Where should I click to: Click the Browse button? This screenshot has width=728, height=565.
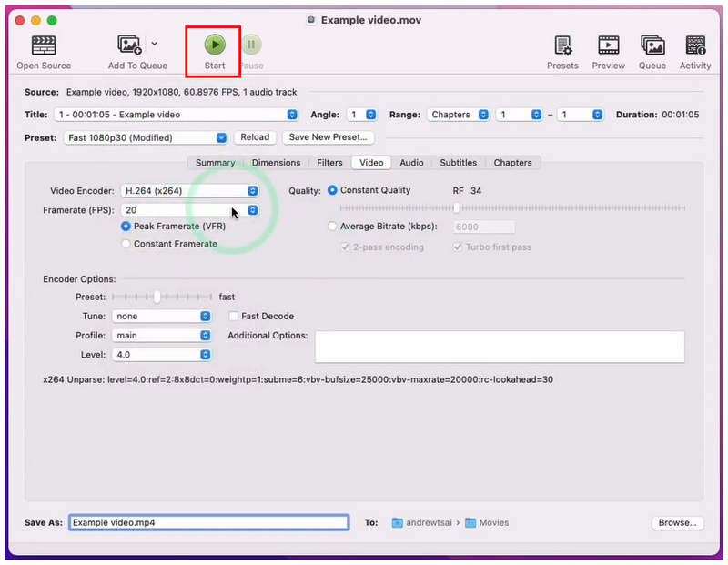point(677,523)
